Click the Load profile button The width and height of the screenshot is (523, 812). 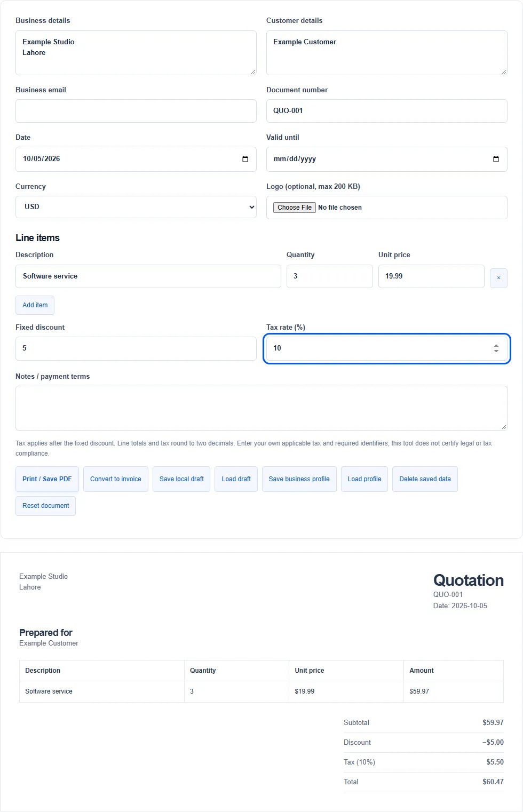[364, 479]
